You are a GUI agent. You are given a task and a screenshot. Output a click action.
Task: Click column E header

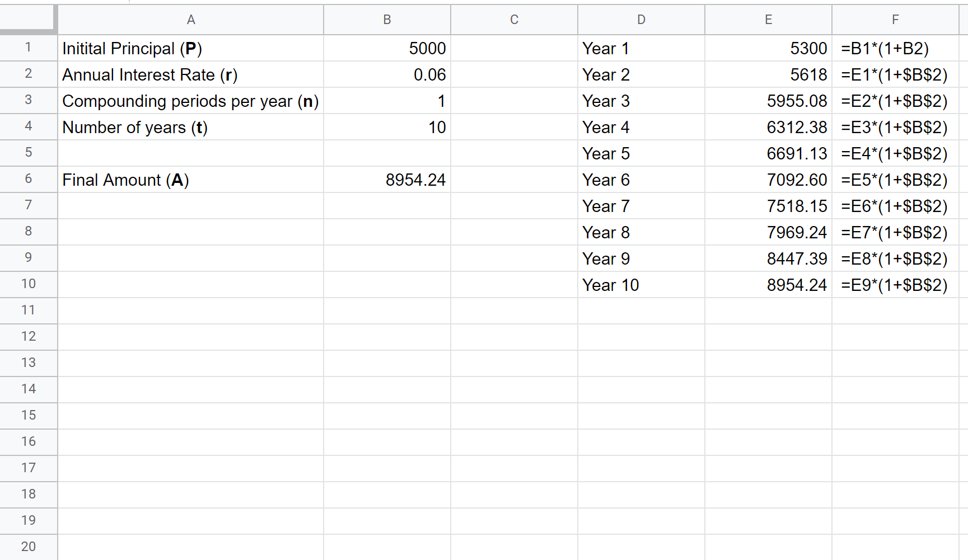point(768,20)
